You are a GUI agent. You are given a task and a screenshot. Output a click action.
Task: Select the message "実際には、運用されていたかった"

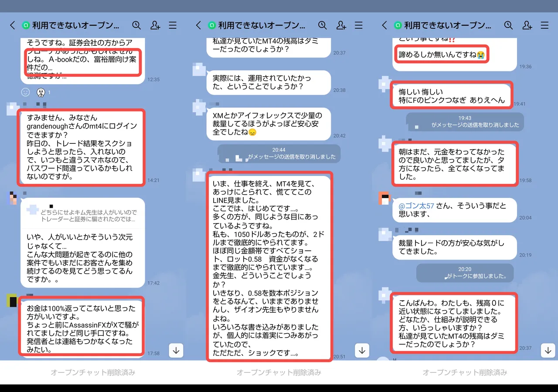pyautogui.click(x=268, y=82)
